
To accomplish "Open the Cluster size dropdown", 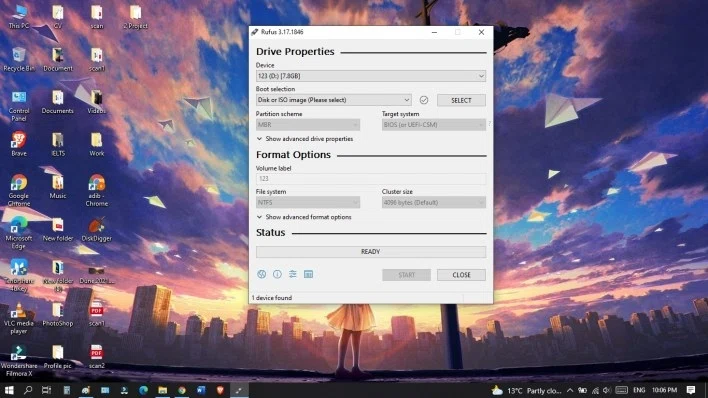I will (x=433, y=202).
